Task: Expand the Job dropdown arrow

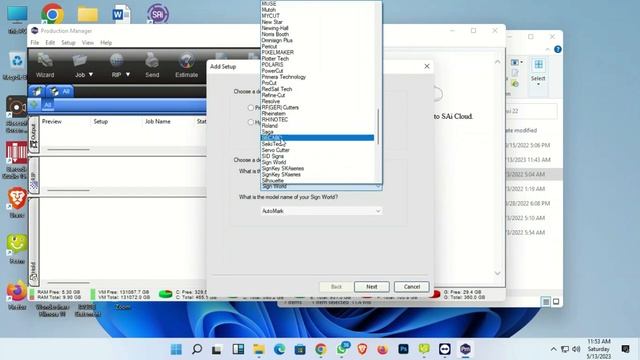Action: pos(91,75)
